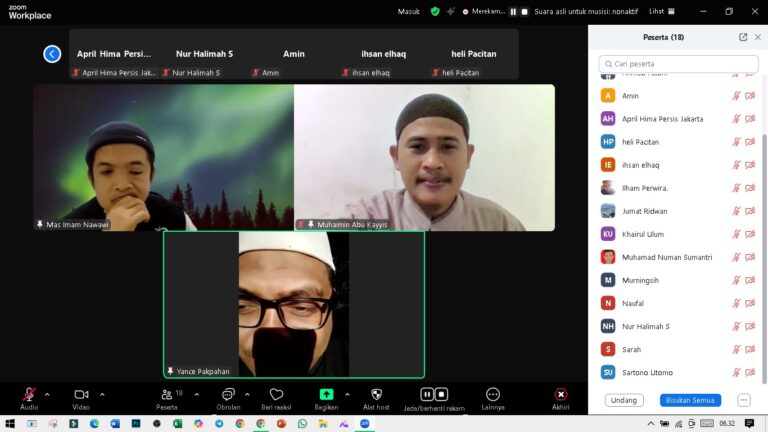Stop the recording from the top bar
768x432 pixels.
point(524,11)
